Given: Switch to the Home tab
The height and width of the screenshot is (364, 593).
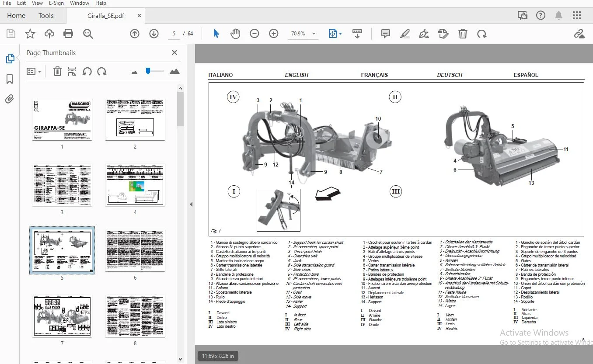Looking at the screenshot, I should [x=16, y=15].
